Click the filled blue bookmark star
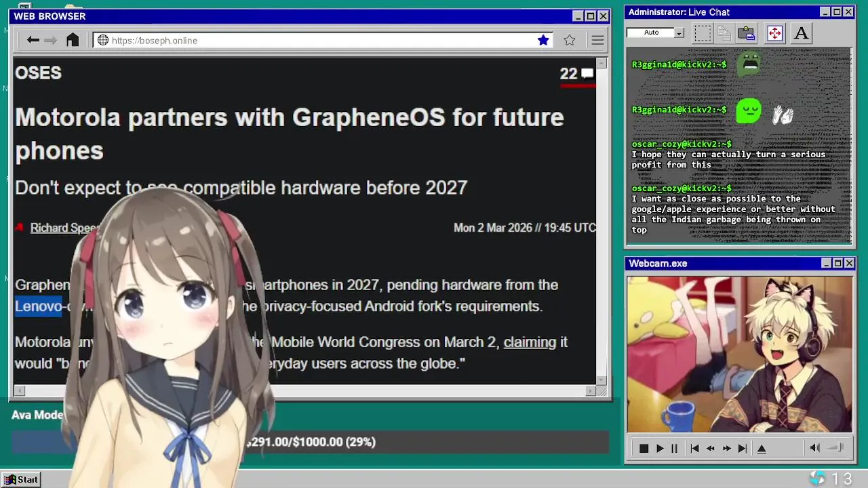This screenshot has height=488, width=868. 543,40
